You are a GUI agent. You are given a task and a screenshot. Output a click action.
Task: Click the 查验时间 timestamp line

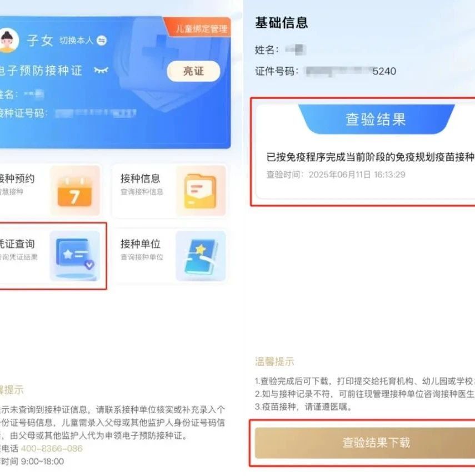(x=336, y=175)
